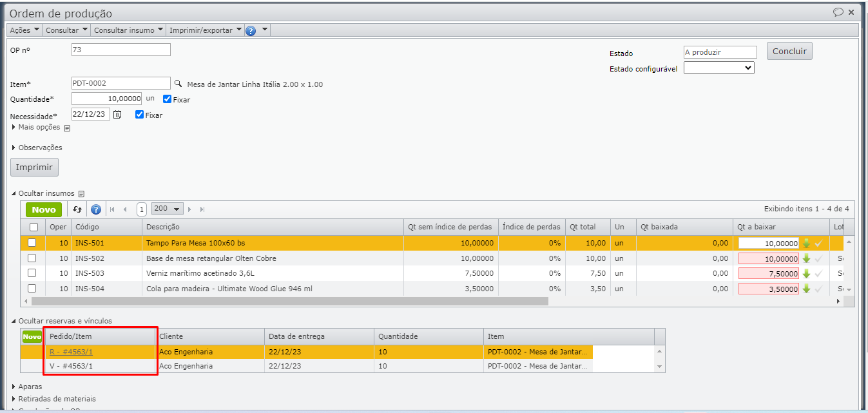Collapse the Ocultar insumos section
This screenshot has width=868, height=413.
[x=44, y=193]
